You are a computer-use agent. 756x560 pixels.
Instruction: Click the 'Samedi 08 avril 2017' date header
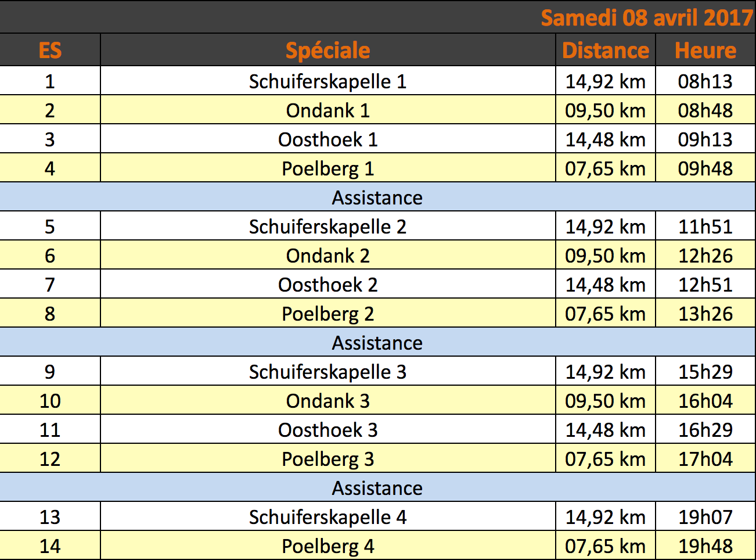click(647, 17)
